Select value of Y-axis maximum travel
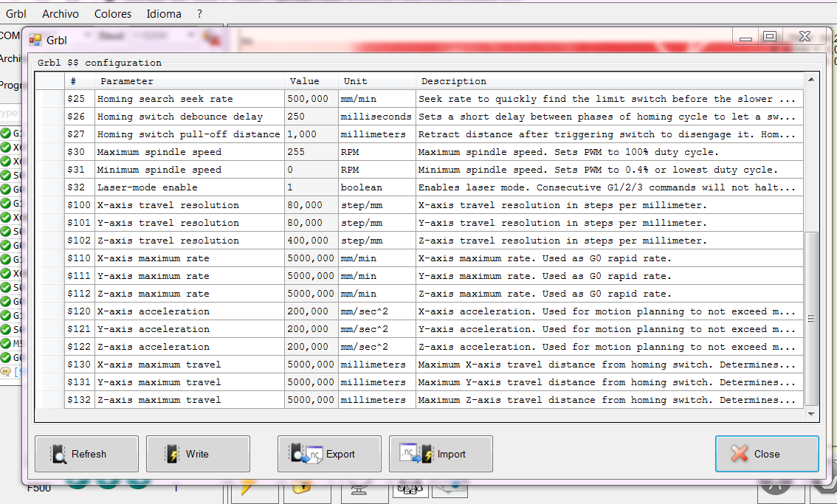Viewport: 837px width, 504px height. pos(311,382)
